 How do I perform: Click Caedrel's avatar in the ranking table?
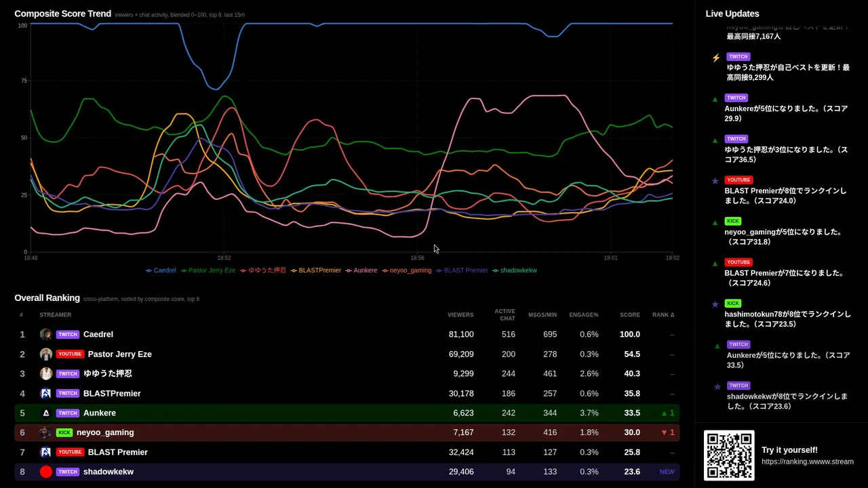pos(45,334)
